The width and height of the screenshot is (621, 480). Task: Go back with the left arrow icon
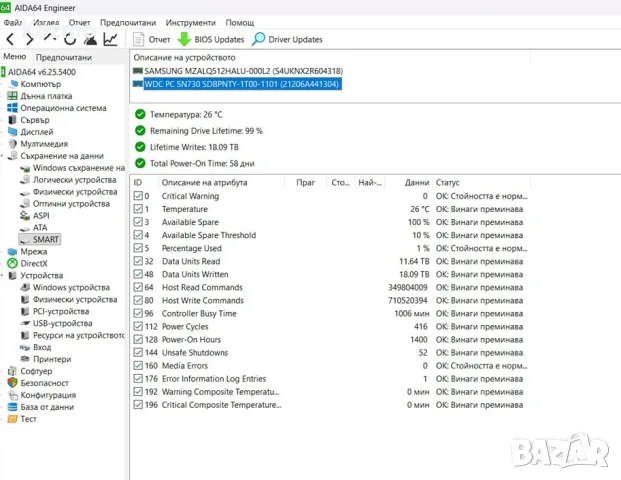click(x=10, y=39)
